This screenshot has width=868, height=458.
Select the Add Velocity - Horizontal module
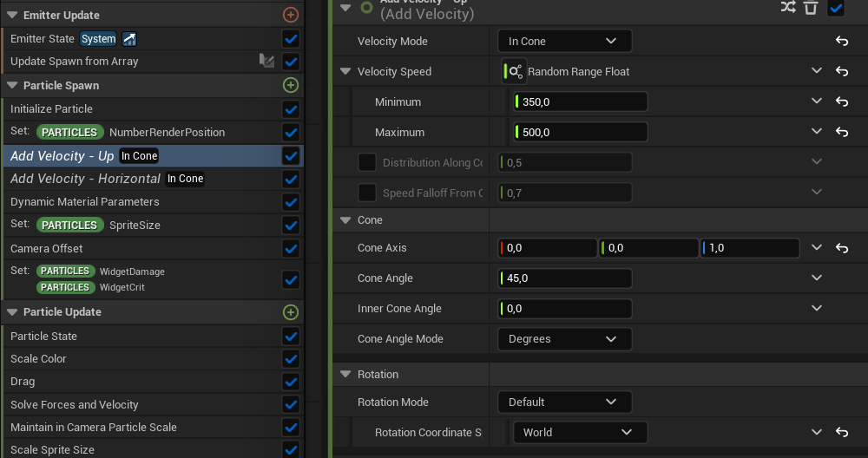pos(85,179)
